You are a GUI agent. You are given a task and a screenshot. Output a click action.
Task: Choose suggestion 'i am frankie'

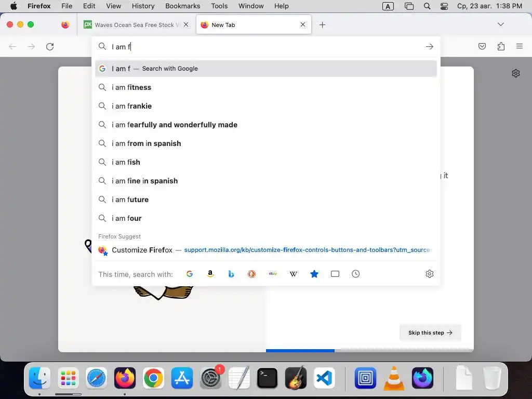(266, 106)
